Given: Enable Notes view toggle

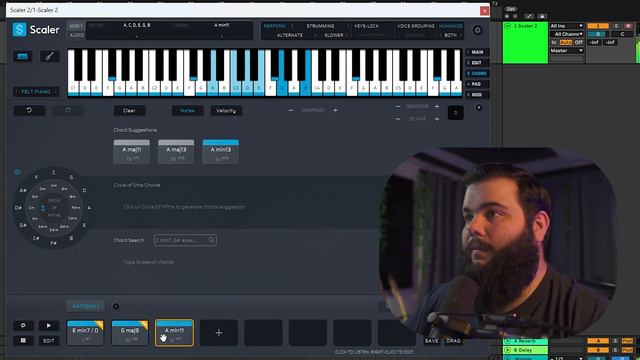Looking at the screenshot, I should tap(187, 110).
